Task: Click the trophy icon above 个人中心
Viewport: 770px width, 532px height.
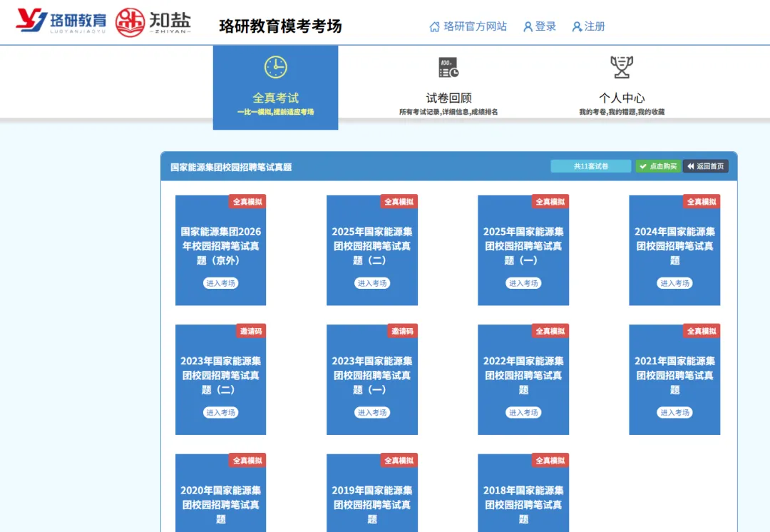Action: pos(621,67)
